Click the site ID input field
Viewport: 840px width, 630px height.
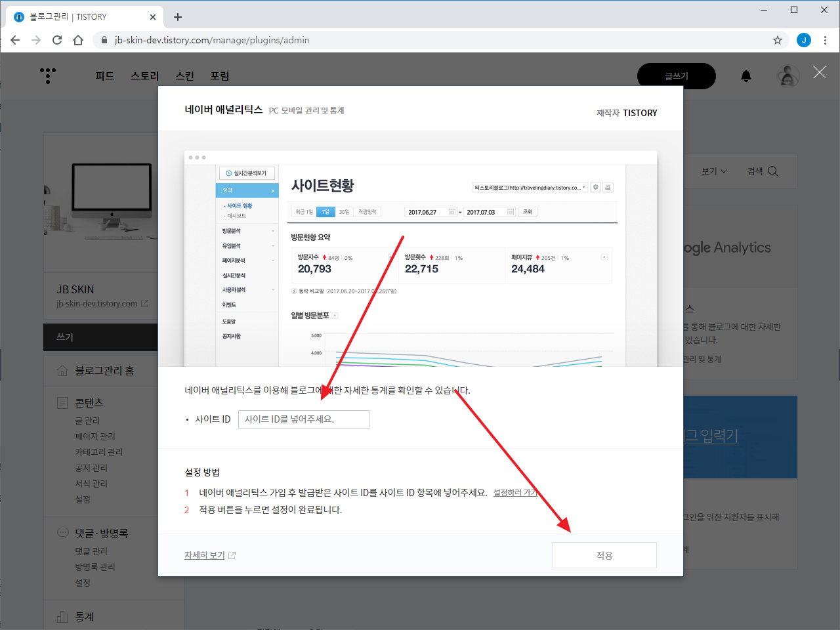click(x=304, y=419)
